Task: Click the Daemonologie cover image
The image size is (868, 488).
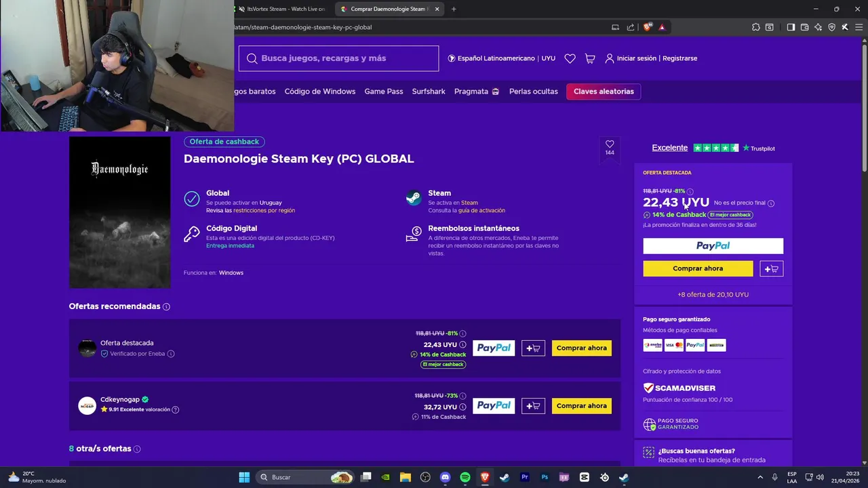Action: click(x=120, y=212)
